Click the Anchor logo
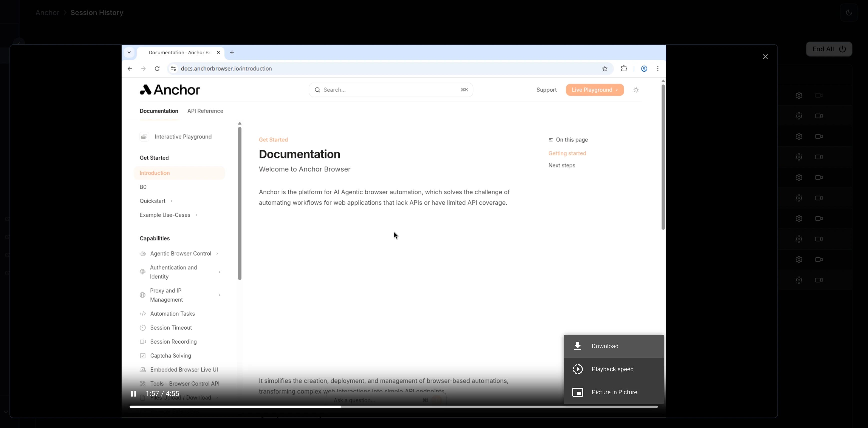This screenshot has height=428, width=868. pos(169,90)
